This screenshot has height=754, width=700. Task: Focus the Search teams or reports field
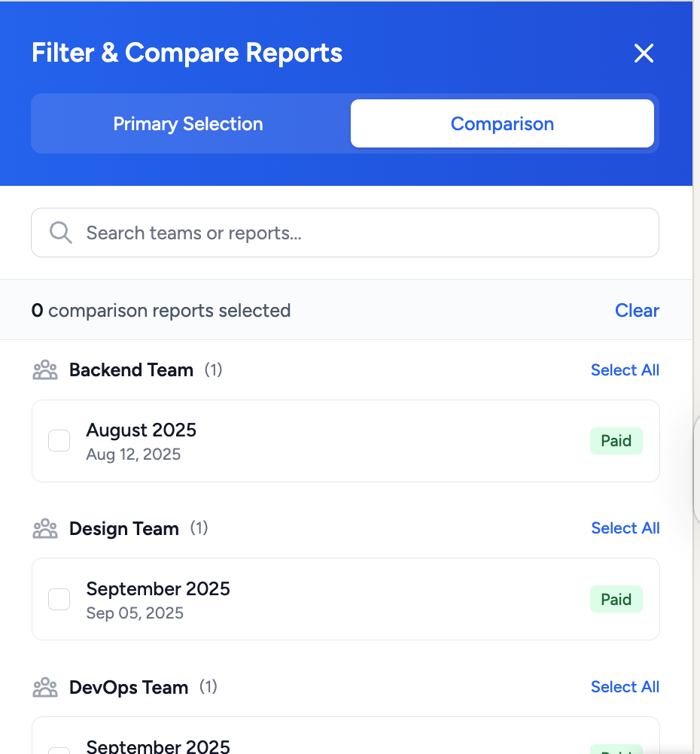(x=361, y=233)
